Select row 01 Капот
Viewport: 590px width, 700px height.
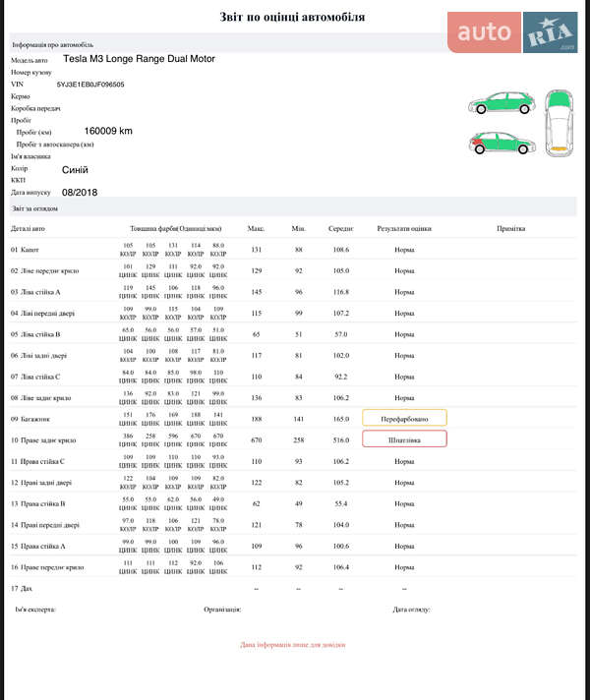point(293,249)
